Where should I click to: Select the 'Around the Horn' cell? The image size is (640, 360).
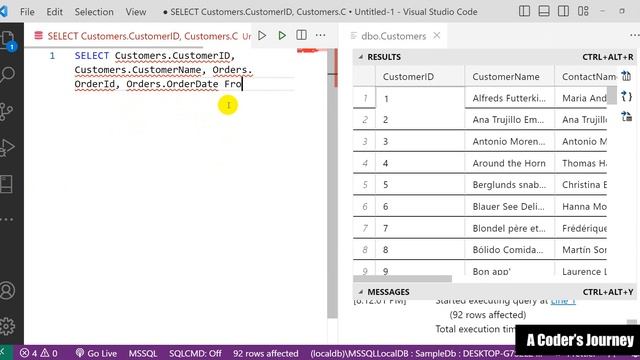[x=509, y=163]
